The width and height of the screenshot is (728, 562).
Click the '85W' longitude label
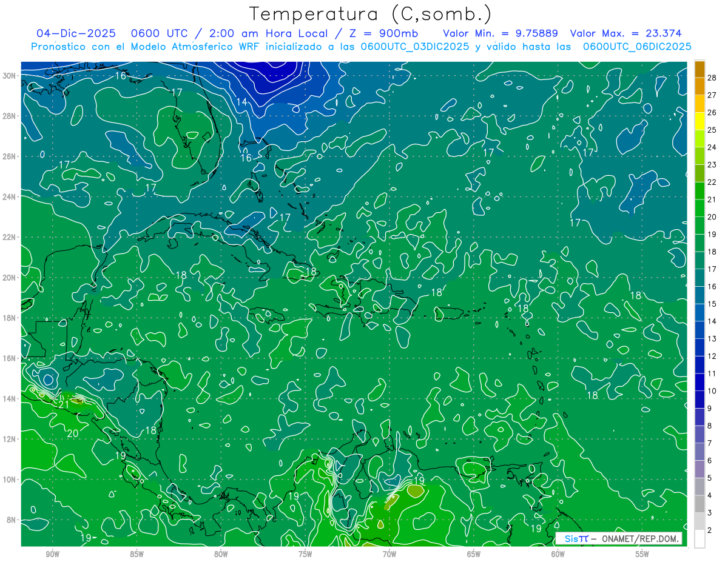(x=136, y=554)
